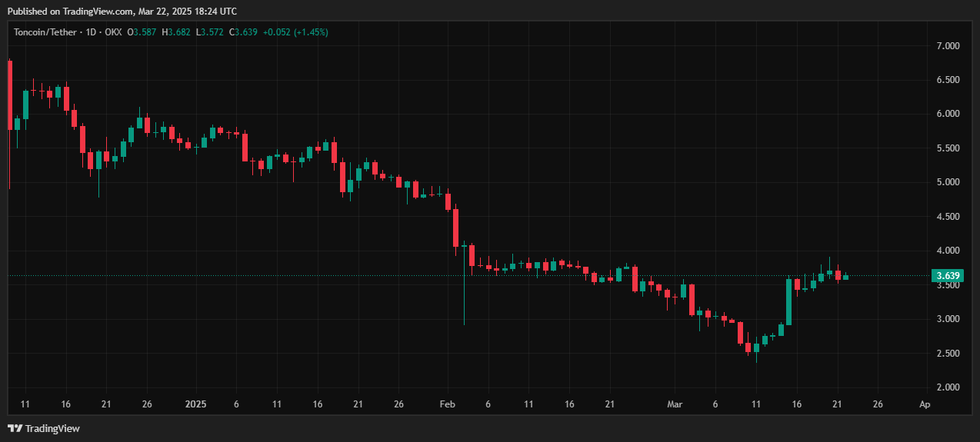Select the green 3.639 current price label
The image size is (980, 442).
click(x=945, y=276)
